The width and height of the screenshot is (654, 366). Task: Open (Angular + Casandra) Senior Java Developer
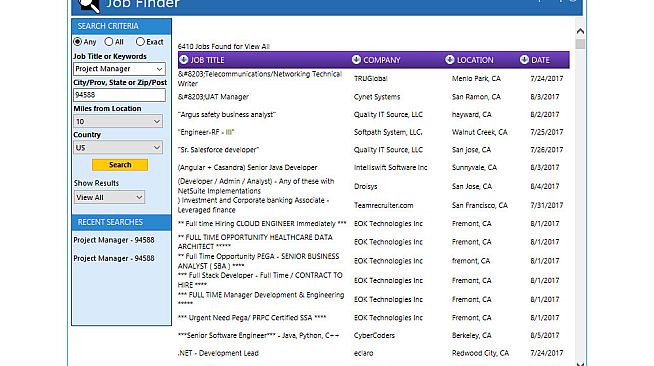[248, 168]
